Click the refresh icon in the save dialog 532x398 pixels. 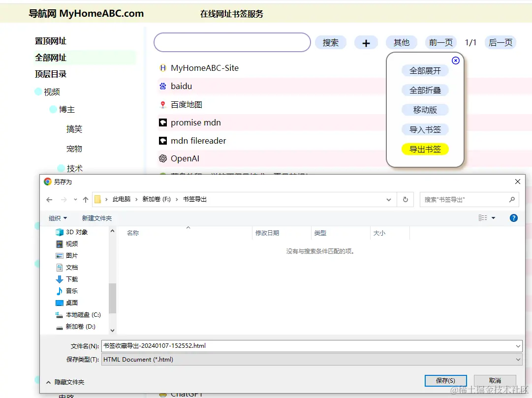tap(405, 199)
